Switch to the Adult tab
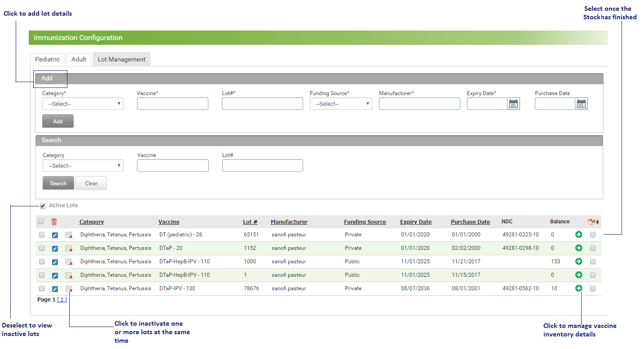644x349 pixels. tap(79, 59)
